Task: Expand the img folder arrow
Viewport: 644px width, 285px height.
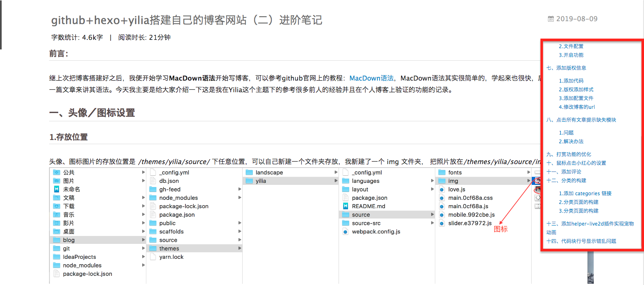Action: pyautogui.click(x=528, y=181)
